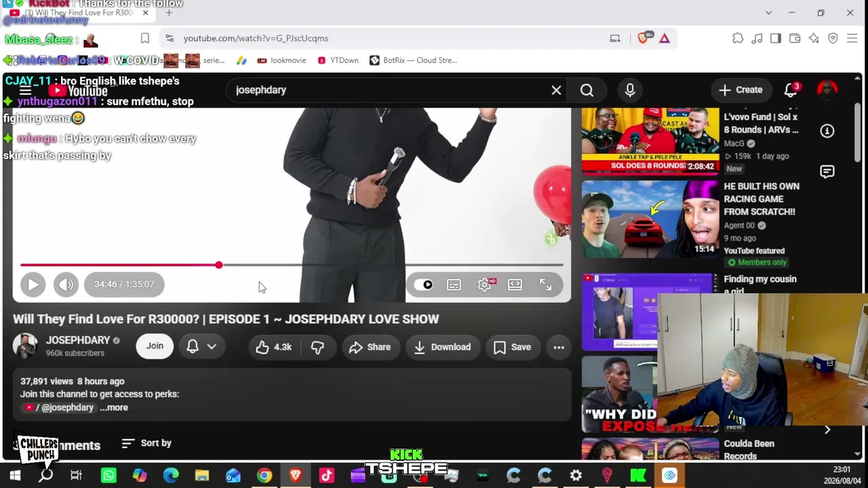
Task: Open Brave VPN shield icon
Action: pyautogui.click(x=833, y=39)
